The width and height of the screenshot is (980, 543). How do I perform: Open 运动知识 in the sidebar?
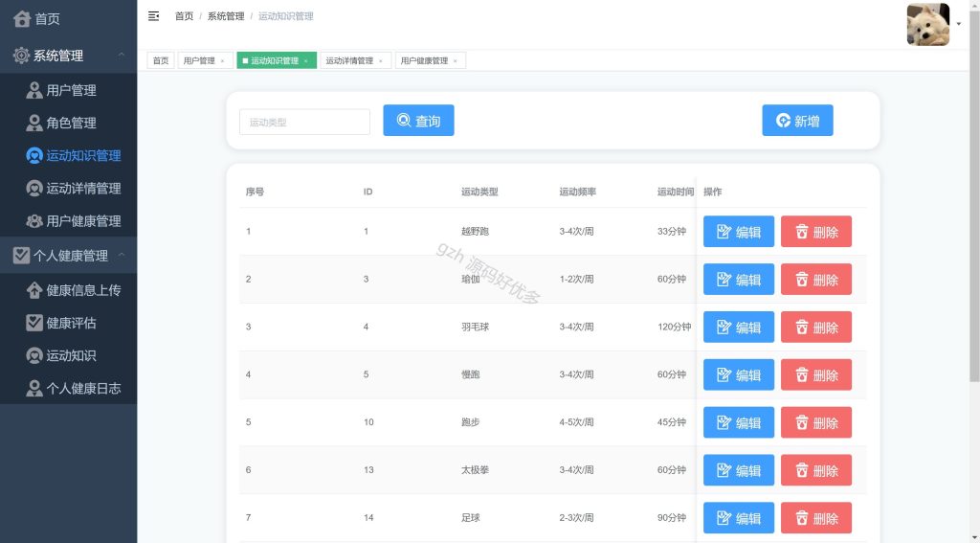pyautogui.click(x=68, y=355)
